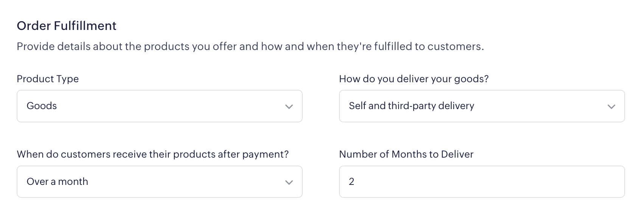Click the phrase fulfilled to customers in description
This screenshot has height=219, width=644.
(429, 47)
